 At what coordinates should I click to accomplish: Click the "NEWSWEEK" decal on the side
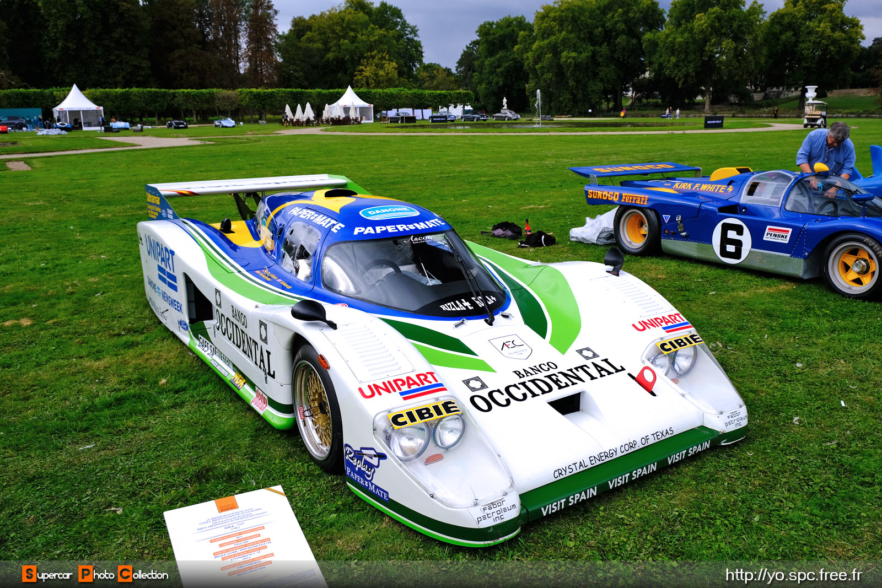[x=171, y=302]
